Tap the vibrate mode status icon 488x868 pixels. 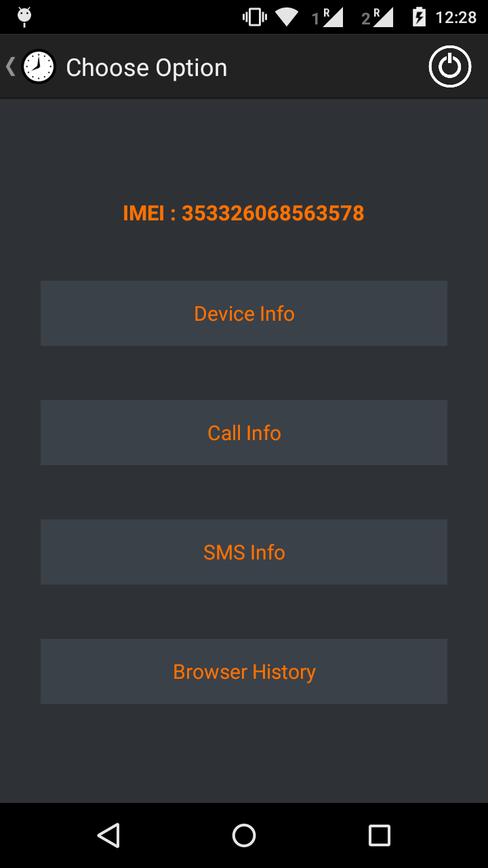[x=254, y=17]
